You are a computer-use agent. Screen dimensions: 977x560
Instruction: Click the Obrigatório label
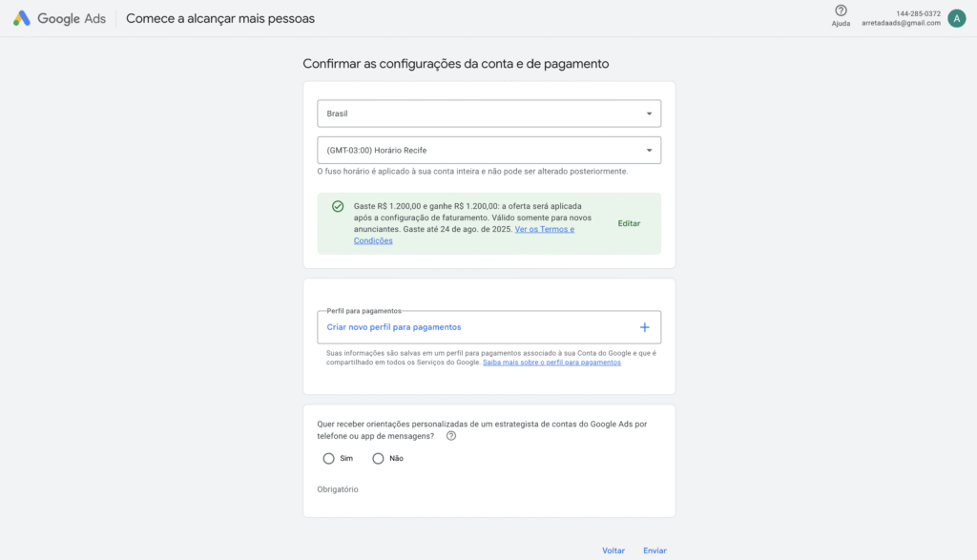[x=338, y=489]
